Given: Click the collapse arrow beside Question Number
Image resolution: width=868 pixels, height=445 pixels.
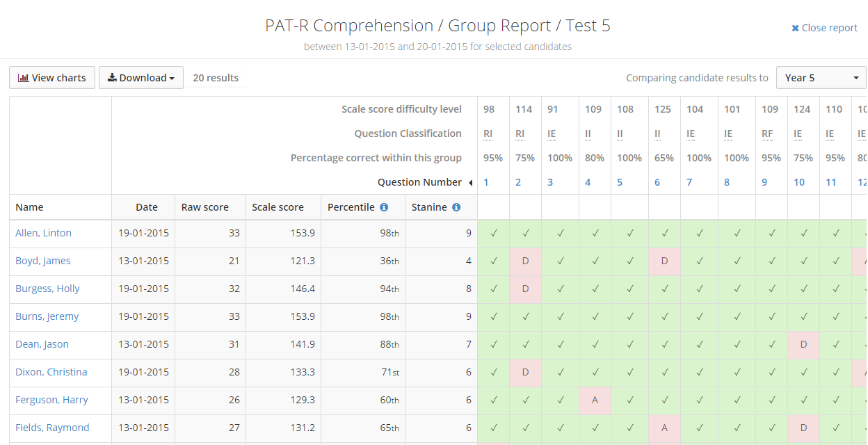Looking at the screenshot, I should pos(470,183).
